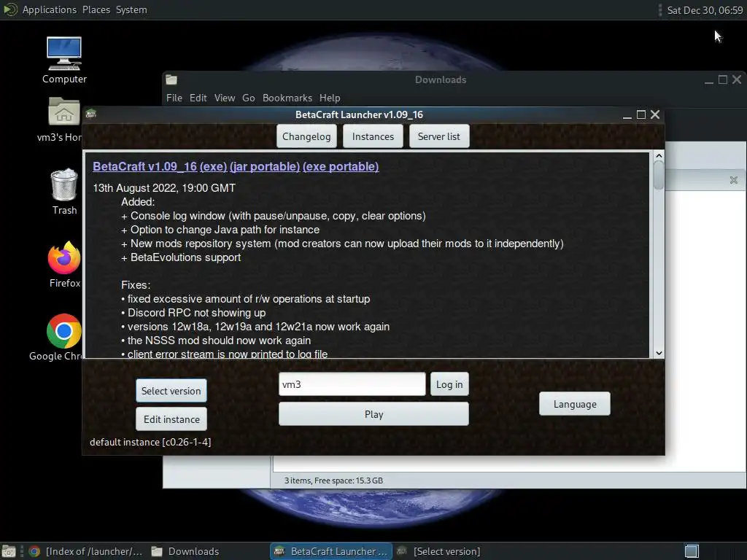The width and height of the screenshot is (747, 560).
Task: Click the MATE menu logo icon
Action: pos(10,9)
